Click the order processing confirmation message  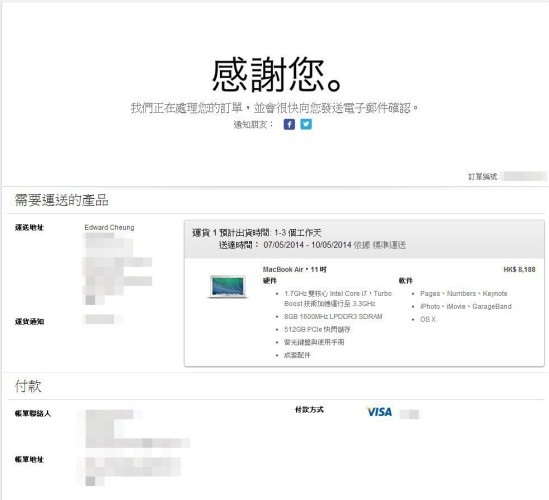[x=274, y=107]
